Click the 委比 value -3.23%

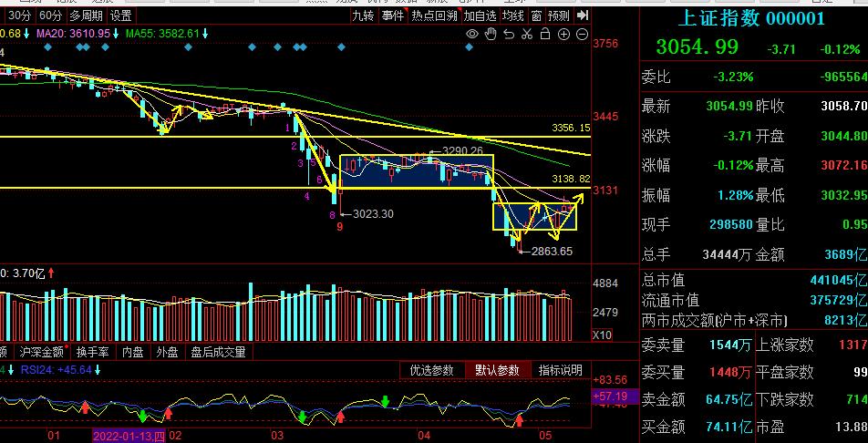[733, 77]
